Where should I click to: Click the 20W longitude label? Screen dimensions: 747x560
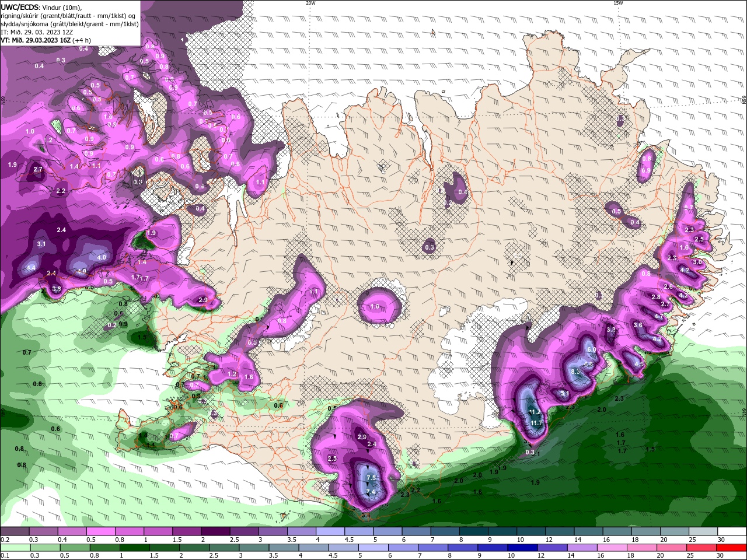tap(310, 3)
